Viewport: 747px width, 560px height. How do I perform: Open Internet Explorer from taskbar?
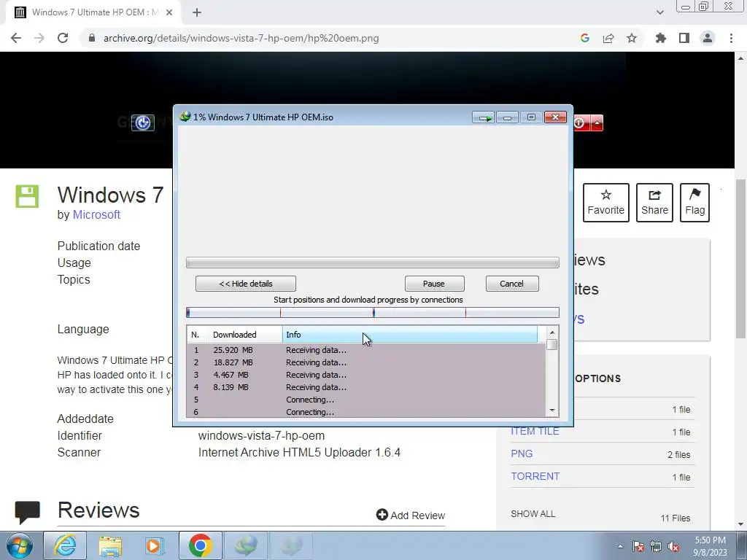tap(65, 545)
